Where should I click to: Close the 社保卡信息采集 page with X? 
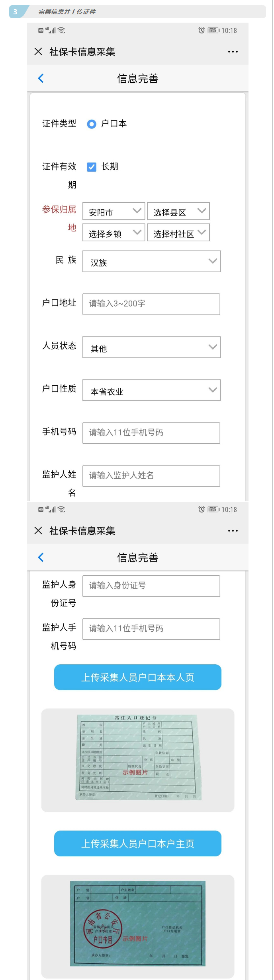click(38, 52)
